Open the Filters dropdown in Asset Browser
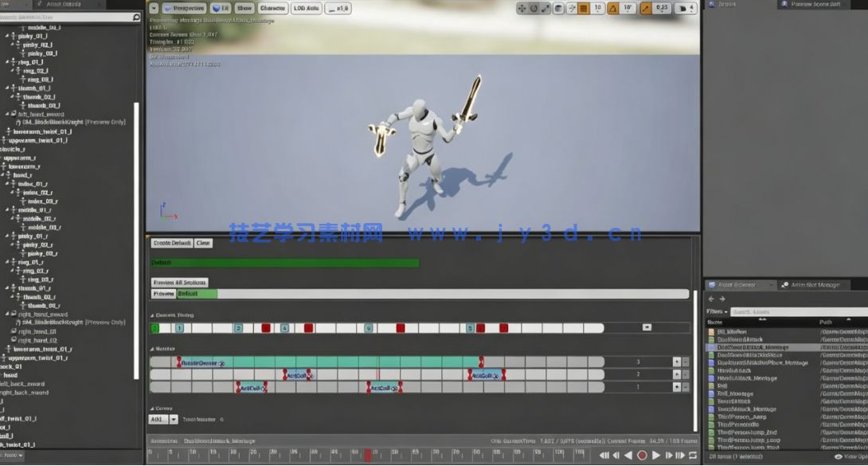The height and width of the screenshot is (466, 868). [716, 312]
